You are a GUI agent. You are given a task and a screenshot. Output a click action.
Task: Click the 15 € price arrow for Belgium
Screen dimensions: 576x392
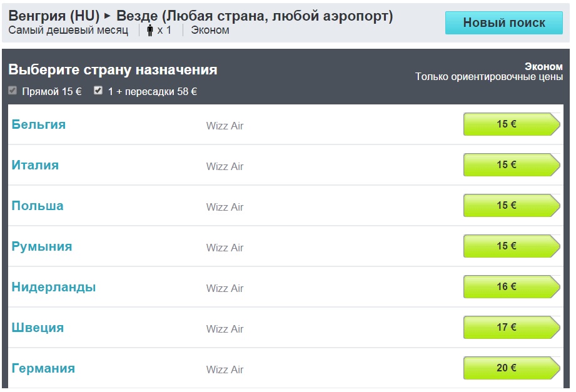tap(510, 124)
